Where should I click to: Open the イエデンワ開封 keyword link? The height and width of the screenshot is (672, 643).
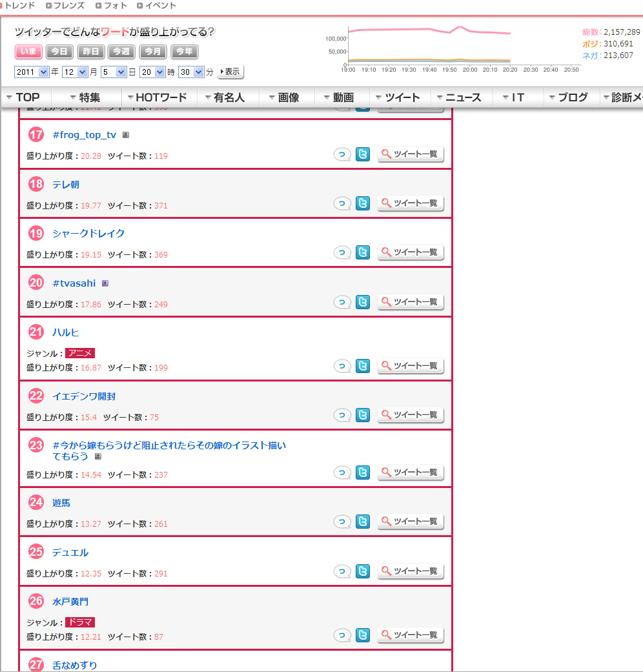[84, 396]
